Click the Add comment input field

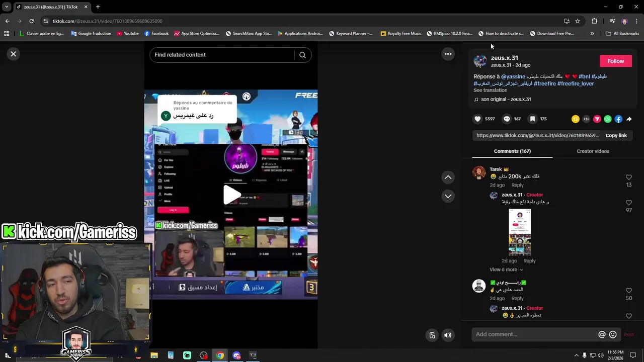point(534,334)
